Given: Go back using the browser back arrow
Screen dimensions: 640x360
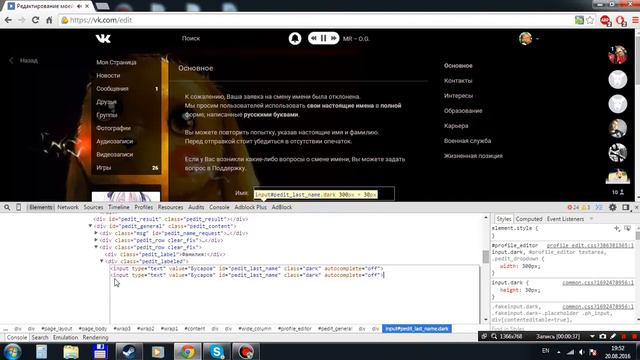Looking at the screenshot, I should (x=8, y=20).
